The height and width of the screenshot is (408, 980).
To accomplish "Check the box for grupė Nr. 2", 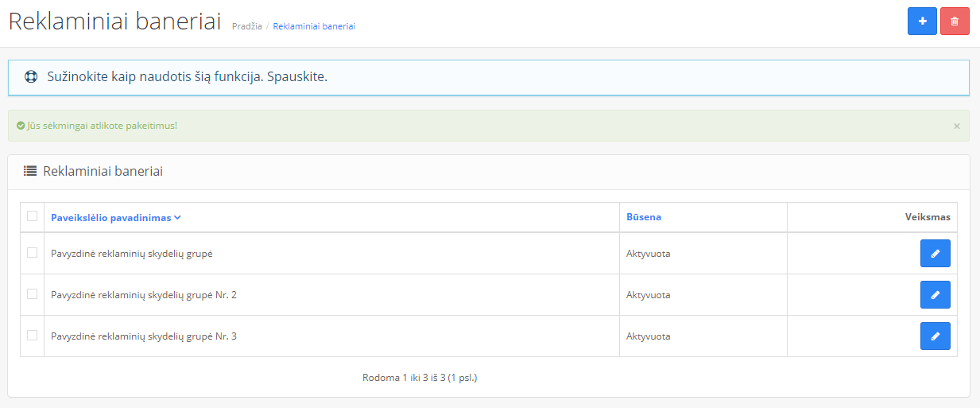I will [x=32, y=294].
